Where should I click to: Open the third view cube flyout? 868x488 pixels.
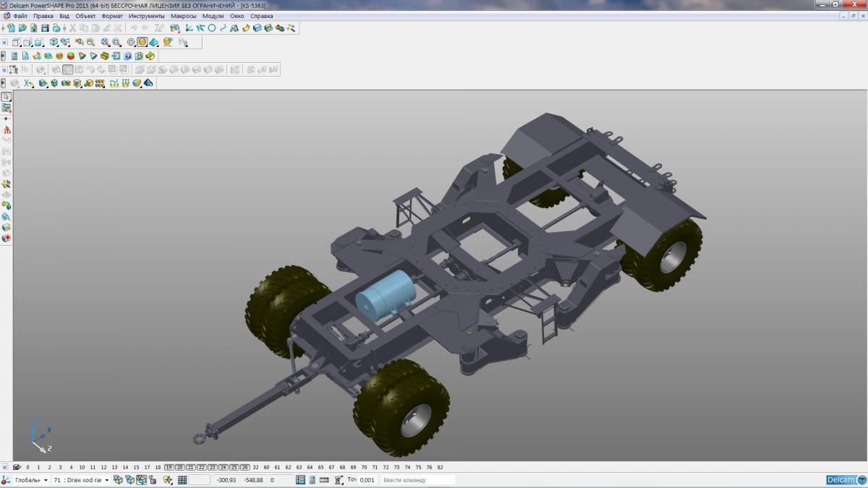click(38, 42)
